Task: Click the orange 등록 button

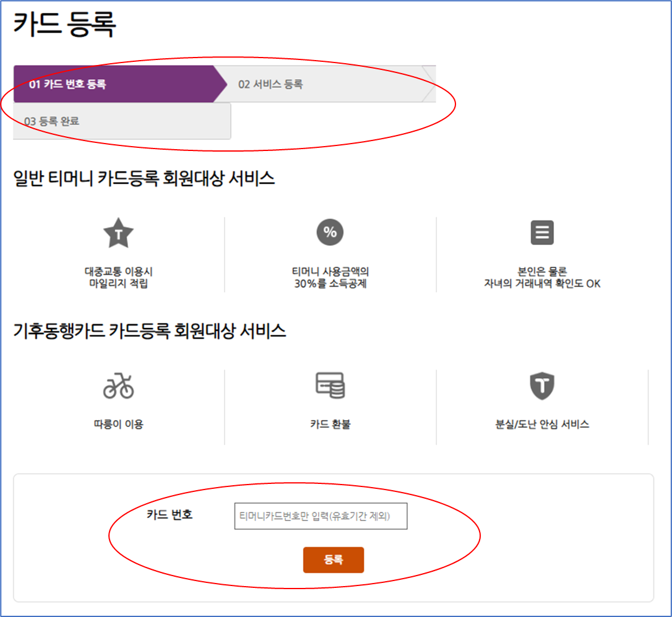Action: pyautogui.click(x=334, y=559)
